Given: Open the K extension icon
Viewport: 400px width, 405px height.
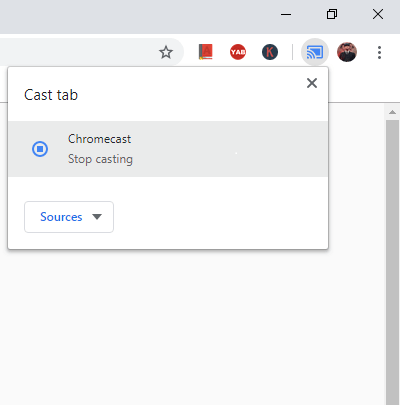Looking at the screenshot, I should (270, 52).
